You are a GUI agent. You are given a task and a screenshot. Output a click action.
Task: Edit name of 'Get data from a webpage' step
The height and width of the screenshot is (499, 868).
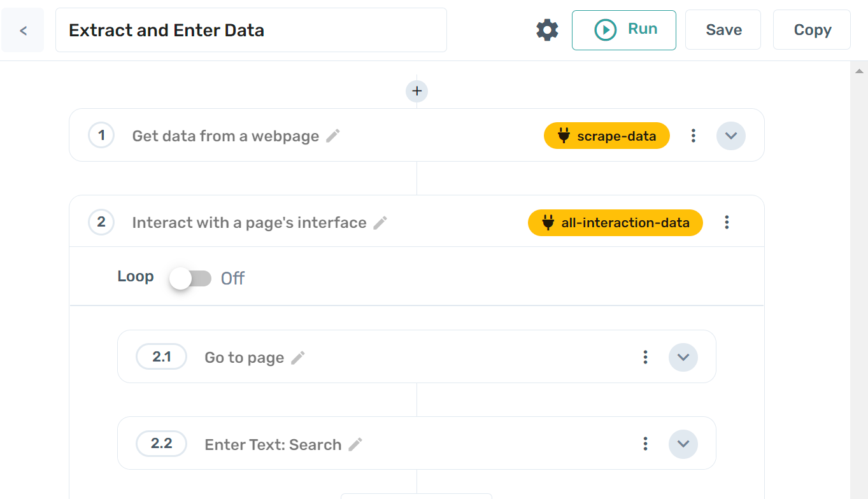click(333, 136)
